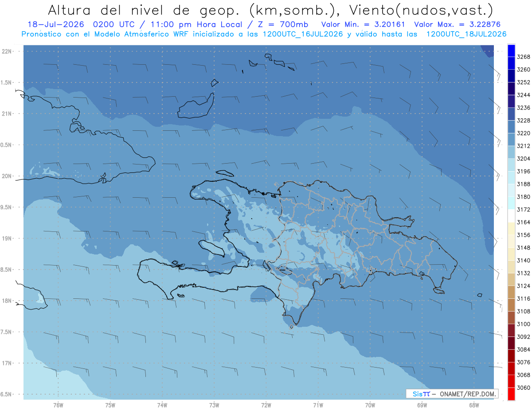
Task: Click the 69W longitude axis label
Action: pos(422,405)
